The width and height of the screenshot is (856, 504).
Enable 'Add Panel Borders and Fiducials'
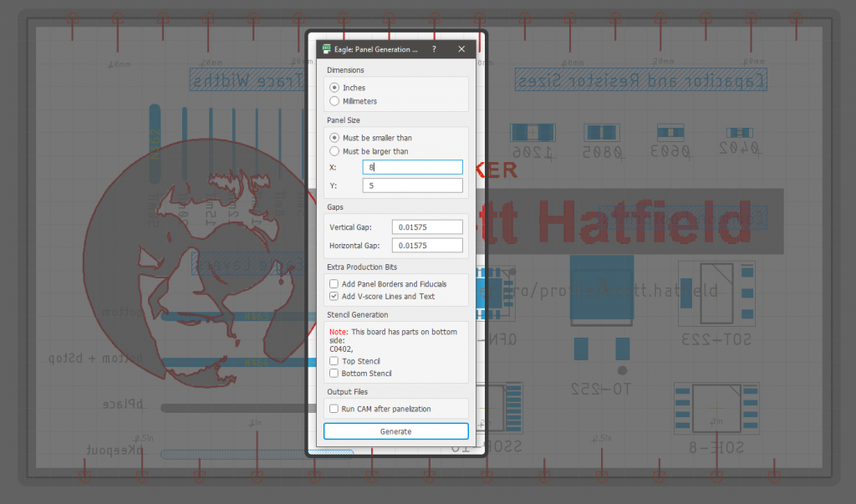pos(333,283)
